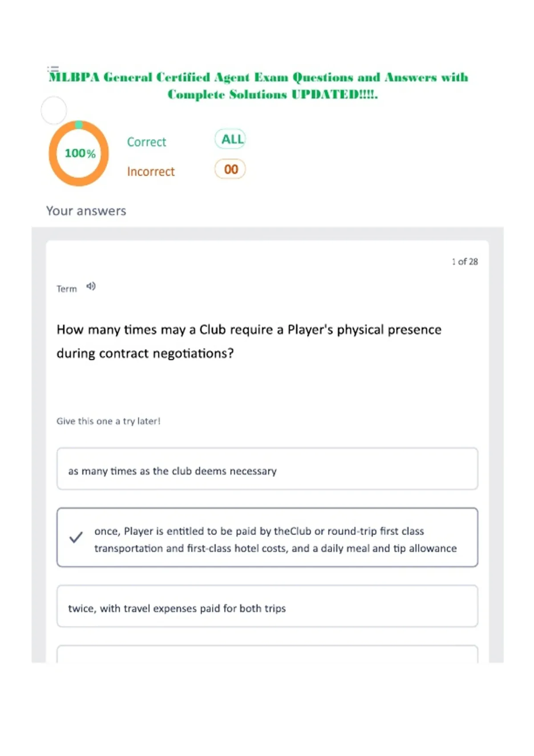
Task: Click the Incorrect label
Action: pos(151,171)
